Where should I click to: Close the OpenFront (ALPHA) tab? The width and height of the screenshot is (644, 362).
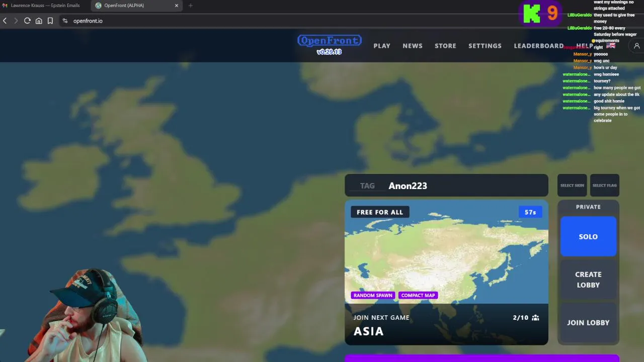(x=177, y=6)
